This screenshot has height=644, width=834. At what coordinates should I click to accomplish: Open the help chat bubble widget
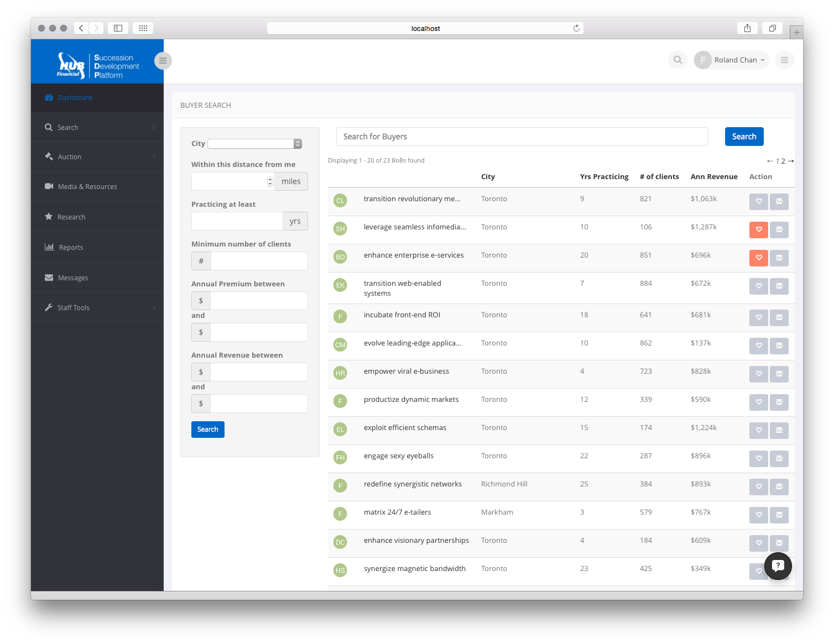pos(778,566)
